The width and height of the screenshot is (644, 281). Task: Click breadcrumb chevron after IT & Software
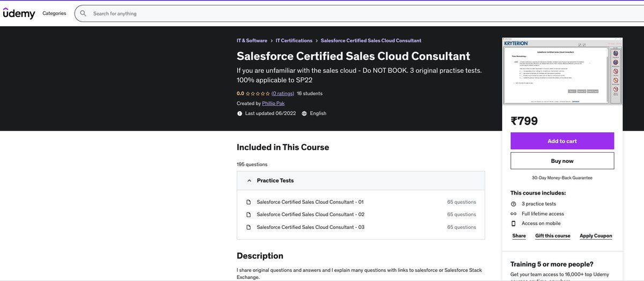[272, 41]
